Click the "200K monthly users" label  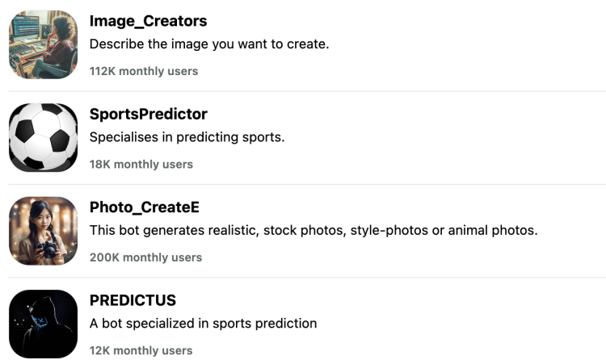[145, 257]
